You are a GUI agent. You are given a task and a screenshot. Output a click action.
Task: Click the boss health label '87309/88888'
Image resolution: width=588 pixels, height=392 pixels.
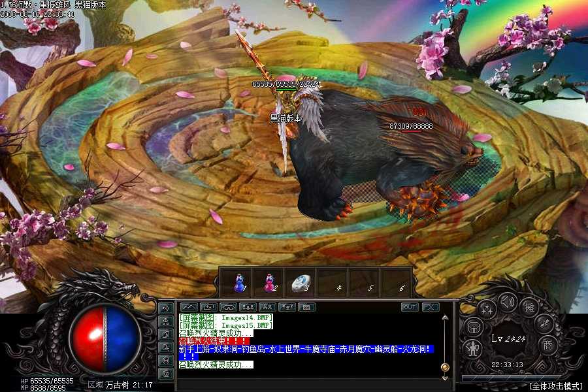tap(411, 126)
